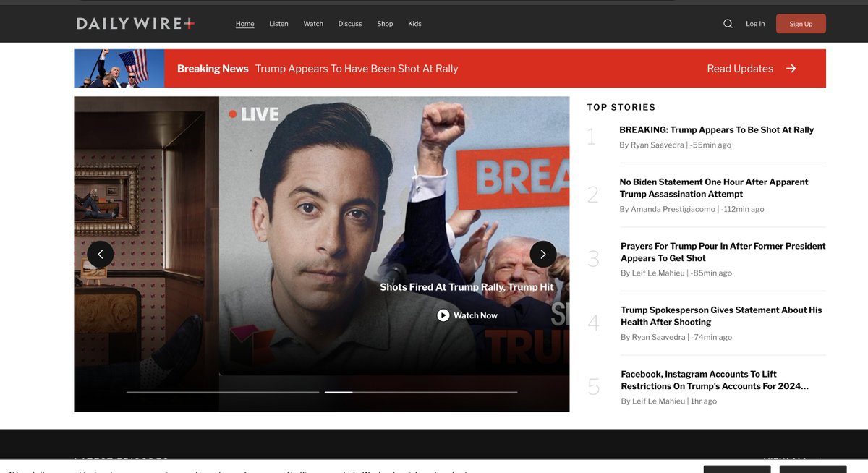Click the Log In link

755,24
